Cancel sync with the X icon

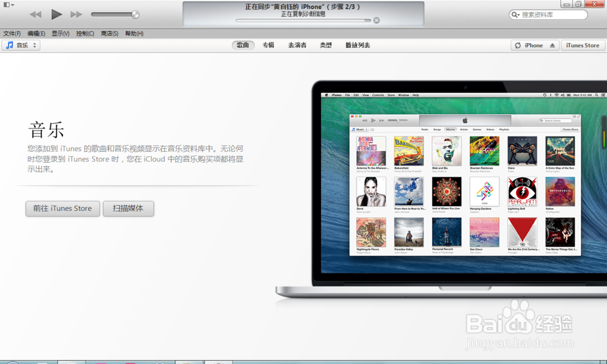[376, 20]
